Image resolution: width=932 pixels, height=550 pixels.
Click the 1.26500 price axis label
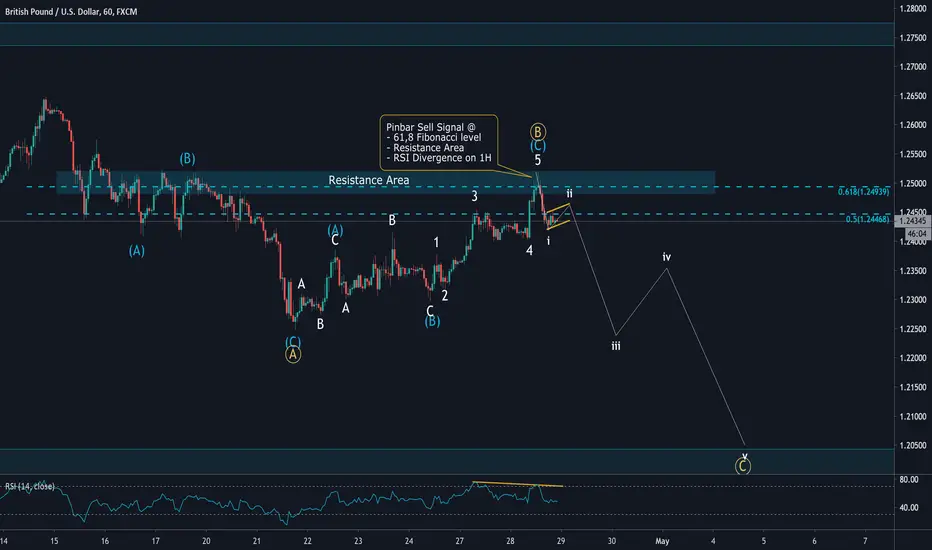click(x=913, y=96)
